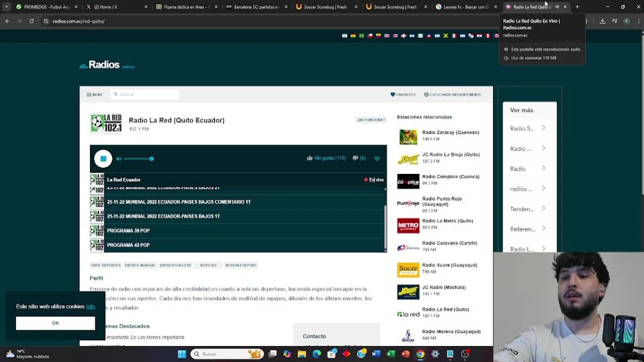Switch to Barcelona SC partidos tab
The height and width of the screenshot is (362, 644).
(x=256, y=7)
